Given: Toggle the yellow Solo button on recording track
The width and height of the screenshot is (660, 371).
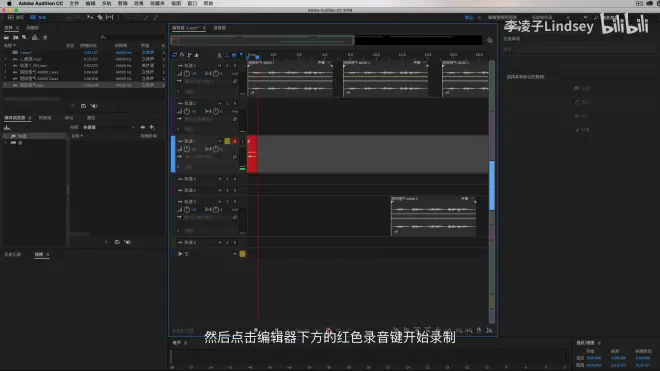Looking at the screenshot, I should 227,141.
